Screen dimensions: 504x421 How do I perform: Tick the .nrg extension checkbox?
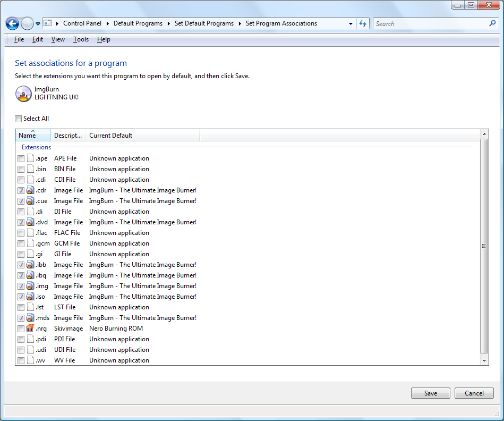tap(21, 329)
